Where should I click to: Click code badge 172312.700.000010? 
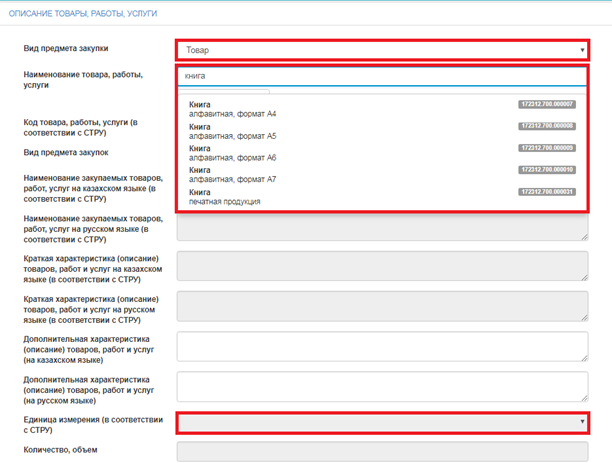pos(547,170)
